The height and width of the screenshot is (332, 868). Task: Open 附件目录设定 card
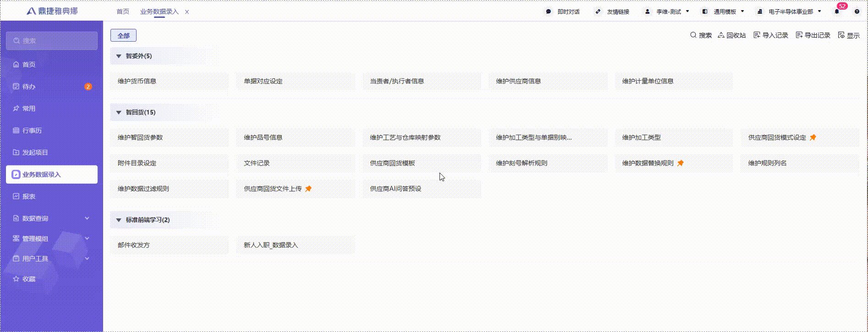169,163
